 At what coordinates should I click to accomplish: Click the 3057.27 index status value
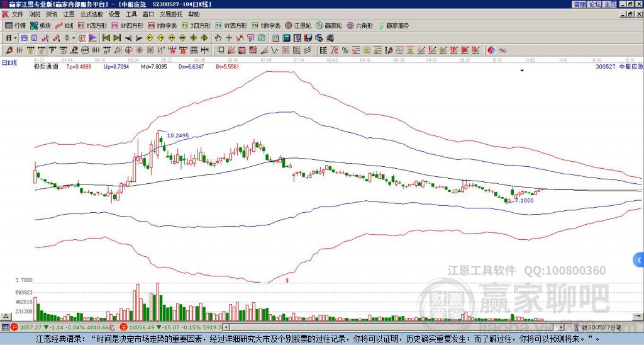point(30,327)
